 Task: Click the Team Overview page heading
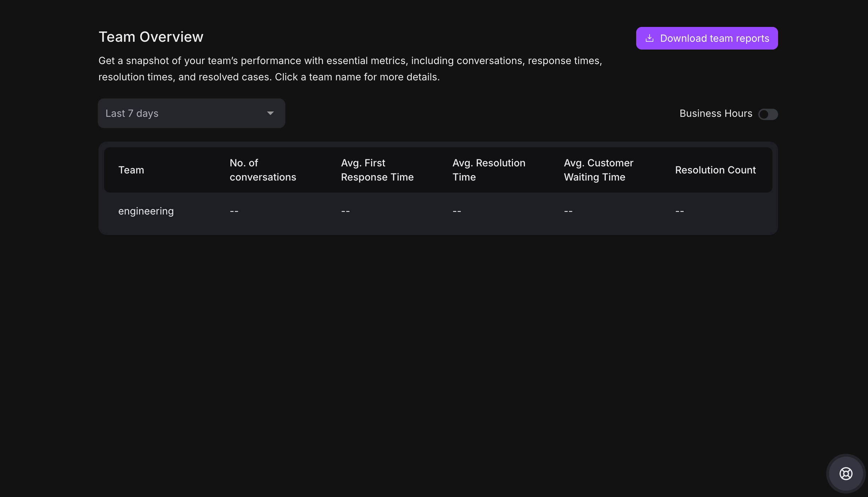(x=151, y=37)
